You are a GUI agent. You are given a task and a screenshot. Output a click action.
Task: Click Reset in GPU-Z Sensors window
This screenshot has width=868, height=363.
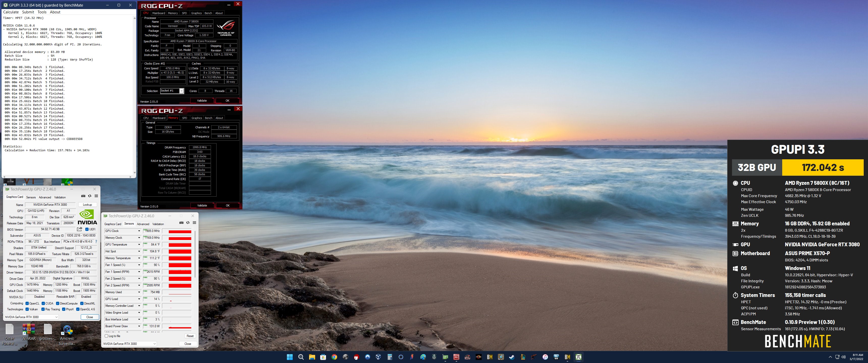[190, 336]
